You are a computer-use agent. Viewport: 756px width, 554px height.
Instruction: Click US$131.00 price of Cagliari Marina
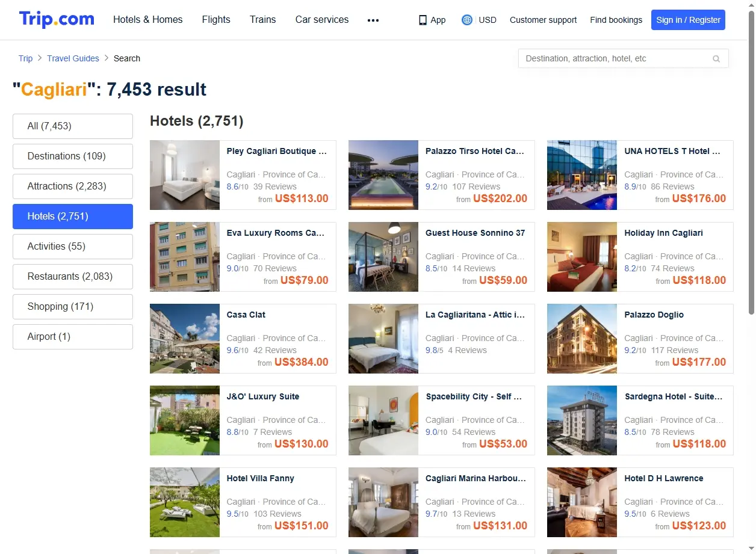500,526
